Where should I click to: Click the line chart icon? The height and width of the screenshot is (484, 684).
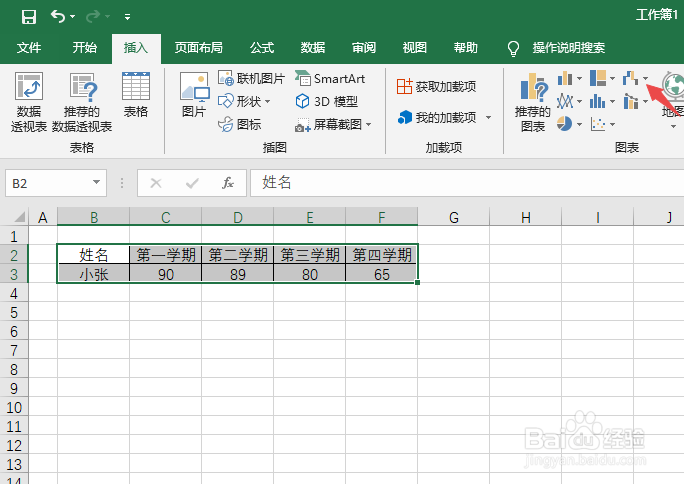pyautogui.click(x=565, y=102)
